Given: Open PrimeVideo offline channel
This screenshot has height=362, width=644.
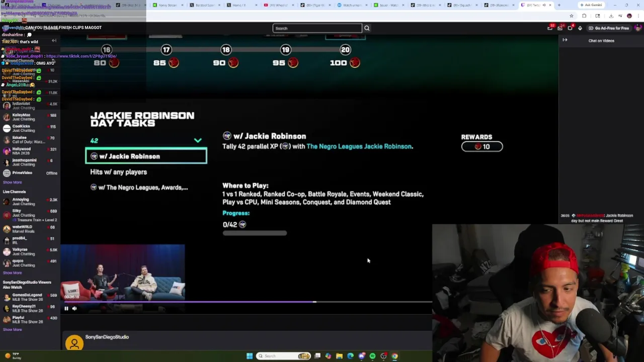Looking at the screenshot, I should pos(30,173).
